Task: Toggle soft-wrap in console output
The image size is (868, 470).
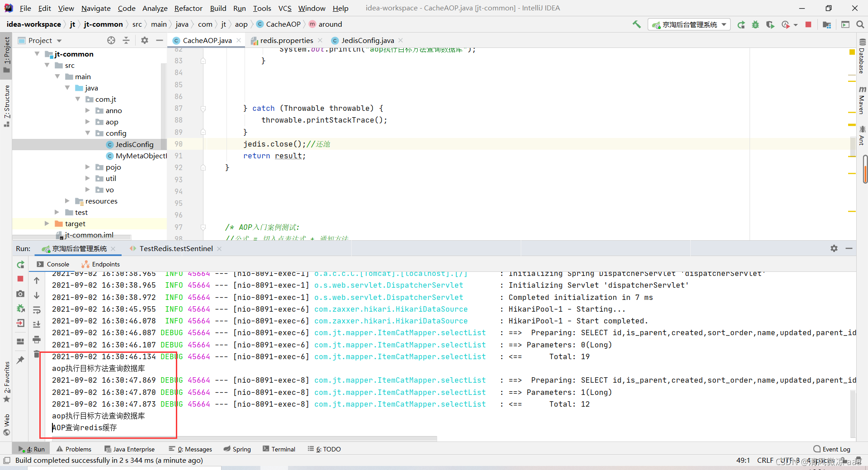Action: (x=37, y=310)
